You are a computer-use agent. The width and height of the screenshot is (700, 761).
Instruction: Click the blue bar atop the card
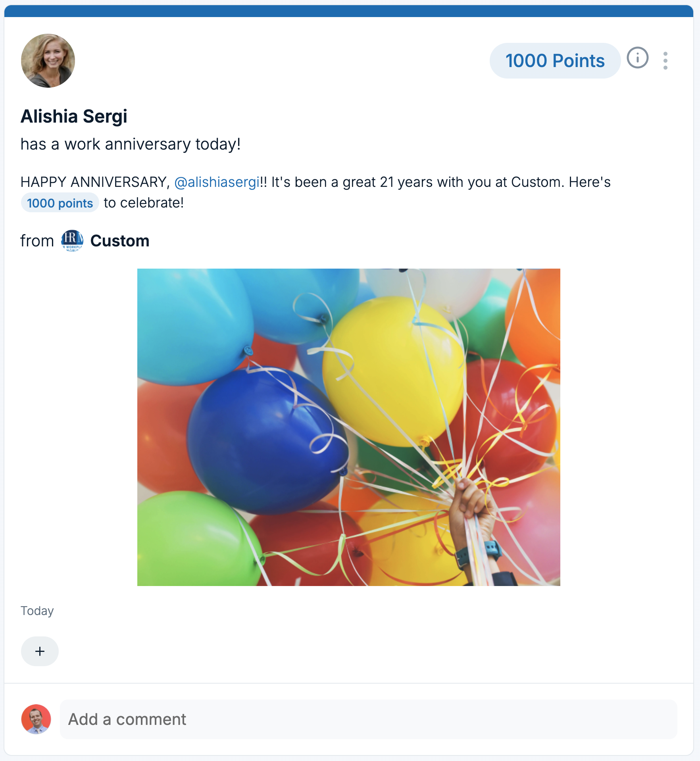(348, 11)
